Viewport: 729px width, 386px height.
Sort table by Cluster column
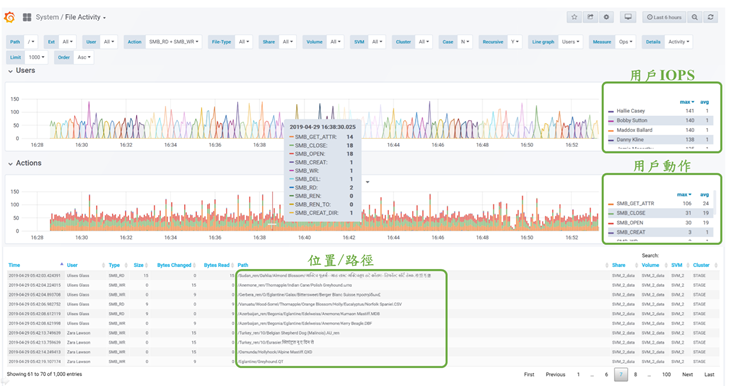click(701, 265)
